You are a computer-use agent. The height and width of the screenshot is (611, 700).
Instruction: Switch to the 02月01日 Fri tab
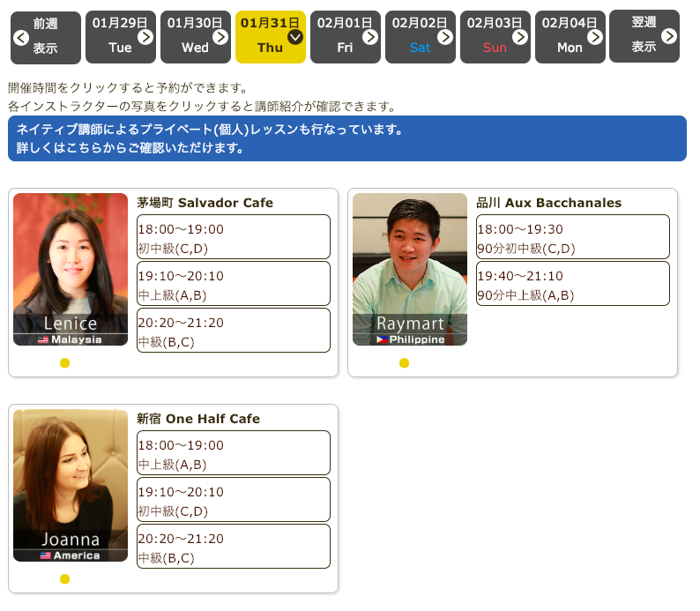click(x=345, y=37)
